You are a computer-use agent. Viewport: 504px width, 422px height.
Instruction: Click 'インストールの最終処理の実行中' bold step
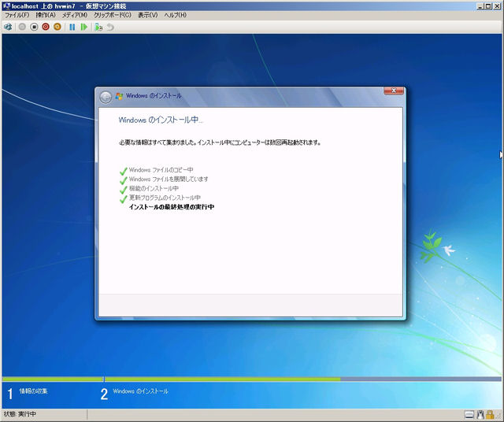172,207
